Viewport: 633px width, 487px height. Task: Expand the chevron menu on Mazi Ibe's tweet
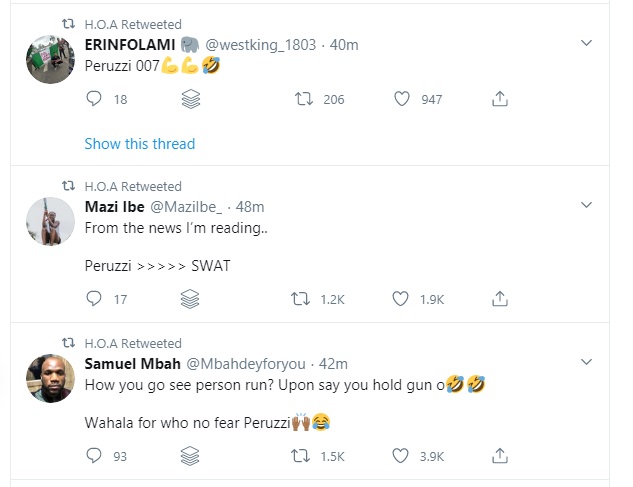coord(588,205)
